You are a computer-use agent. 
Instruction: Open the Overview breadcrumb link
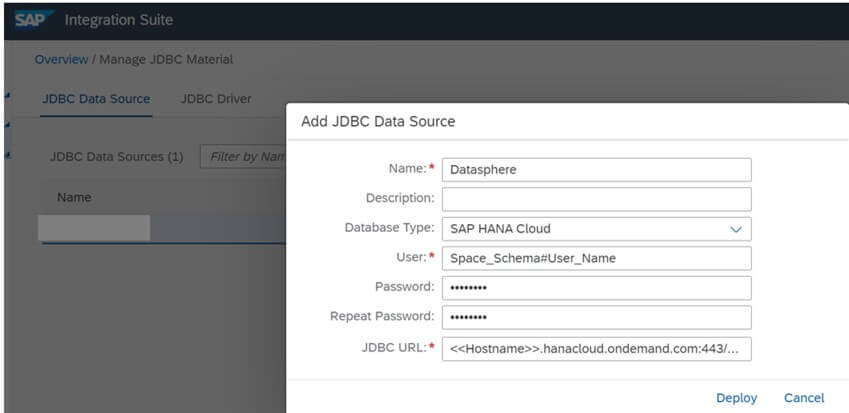[61, 60]
